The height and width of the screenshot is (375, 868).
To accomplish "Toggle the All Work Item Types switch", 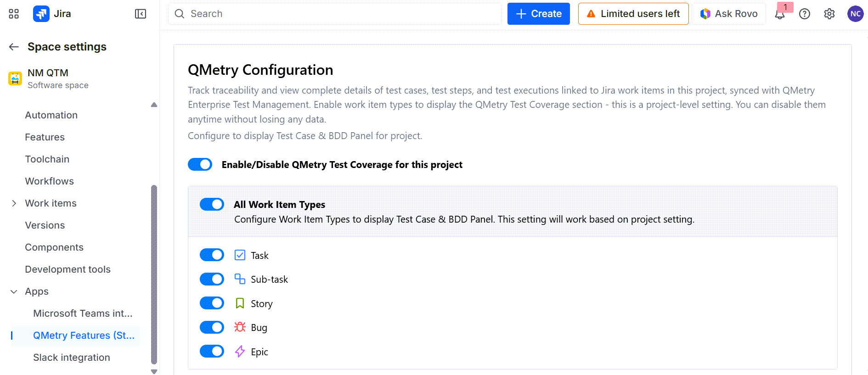I will 212,204.
